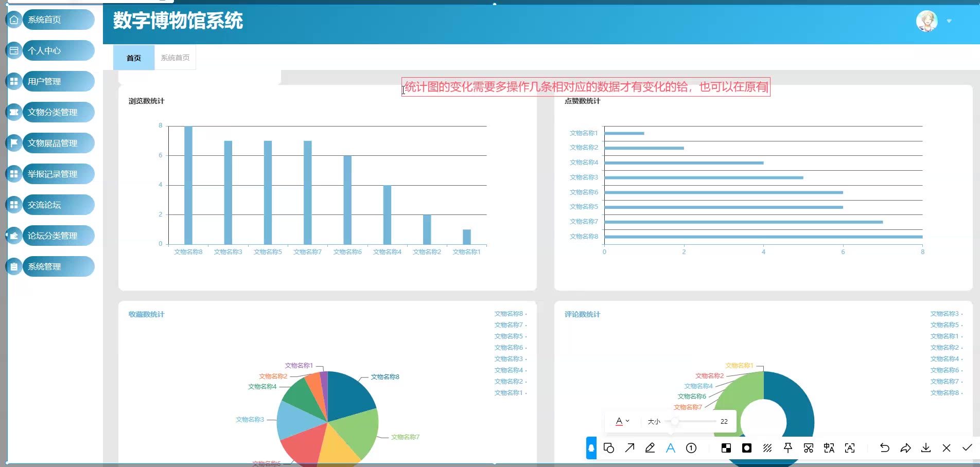980x467 pixels.
Task: Open 系统管理 in the sidebar
Action: (58, 266)
